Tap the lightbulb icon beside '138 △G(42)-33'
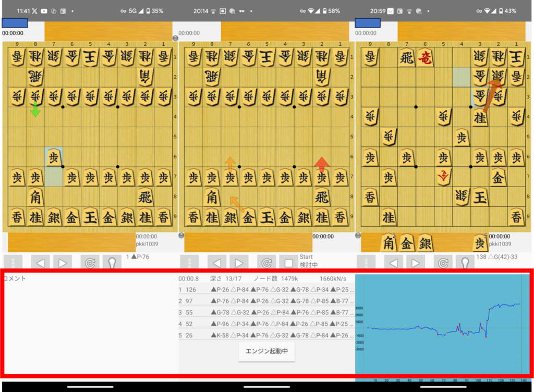534x392 pixels. [x=465, y=263]
